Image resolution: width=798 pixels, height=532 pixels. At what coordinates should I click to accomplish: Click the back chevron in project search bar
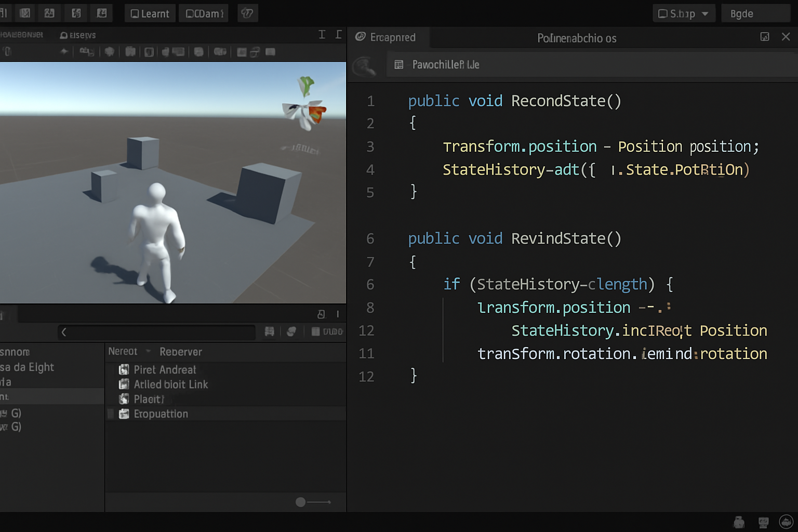[64, 332]
